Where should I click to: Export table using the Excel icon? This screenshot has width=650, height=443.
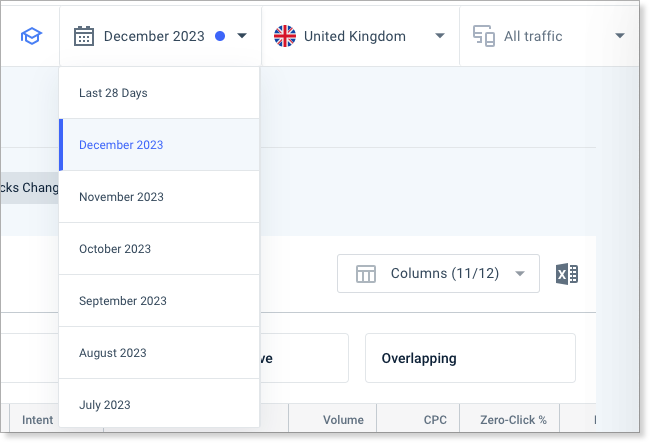(567, 274)
